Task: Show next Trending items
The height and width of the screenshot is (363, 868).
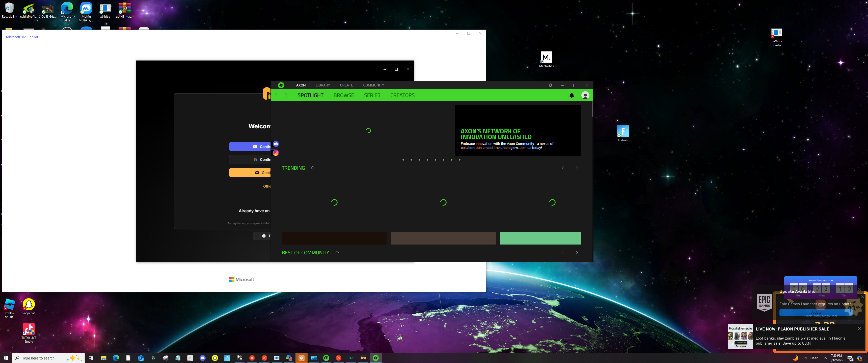Action: click(x=577, y=168)
